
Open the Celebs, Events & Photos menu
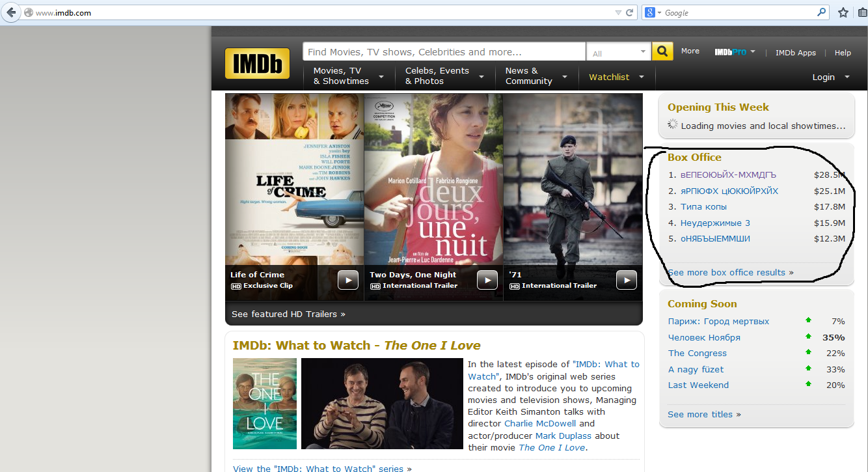tap(444, 76)
